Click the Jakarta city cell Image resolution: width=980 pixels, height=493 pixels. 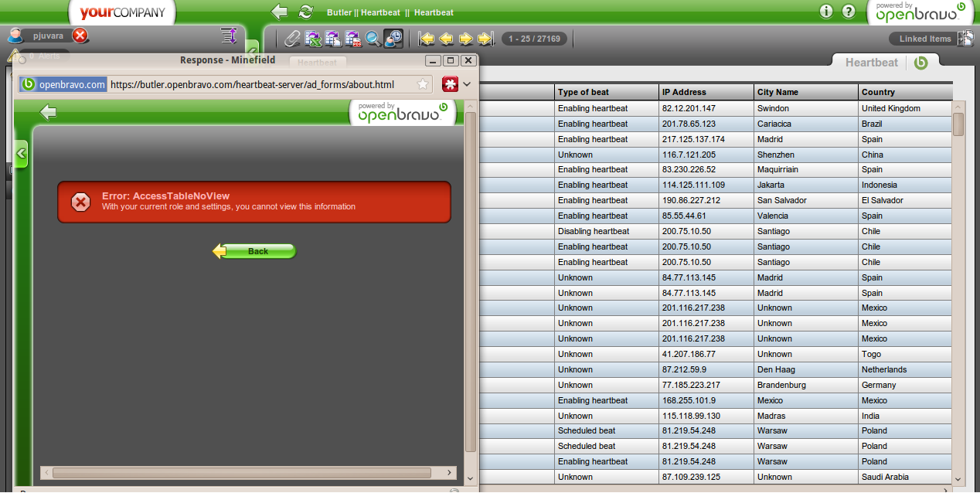pyautogui.click(x=807, y=185)
